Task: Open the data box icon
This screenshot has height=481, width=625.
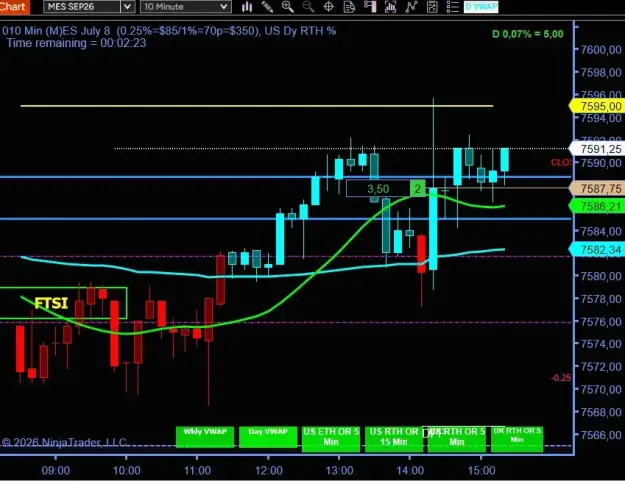Action: coord(349,7)
